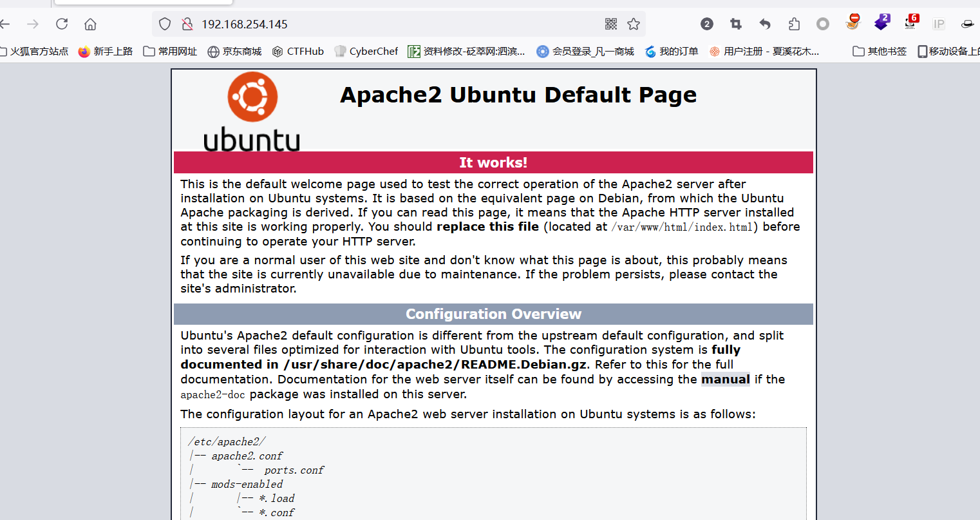Open the CyberChef bookmark
Image resolution: width=980 pixels, height=520 pixels.
click(366, 51)
